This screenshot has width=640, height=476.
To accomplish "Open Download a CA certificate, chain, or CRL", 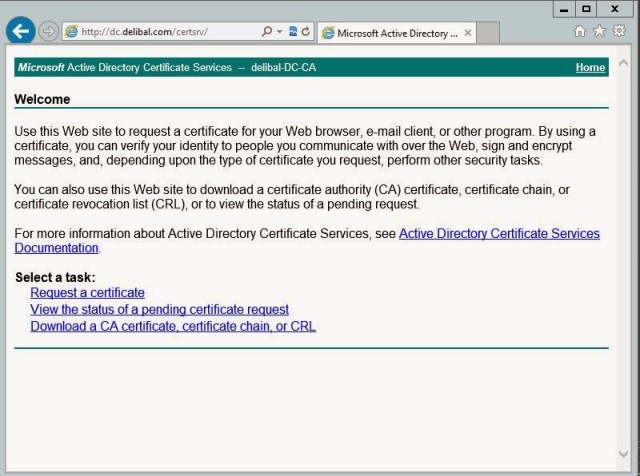I will coord(173,326).
